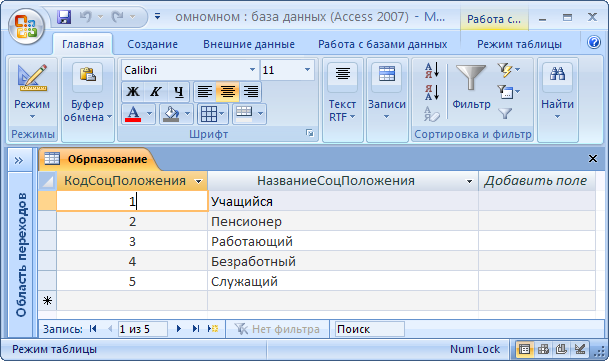This screenshot has width=609, height=361.
Task: Switch to PivotChart view status icon
Action: [x=561, y=349]
